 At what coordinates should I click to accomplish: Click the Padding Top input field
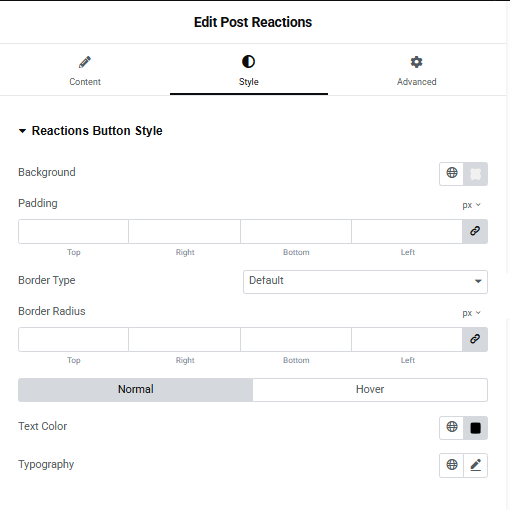[73, 231]
